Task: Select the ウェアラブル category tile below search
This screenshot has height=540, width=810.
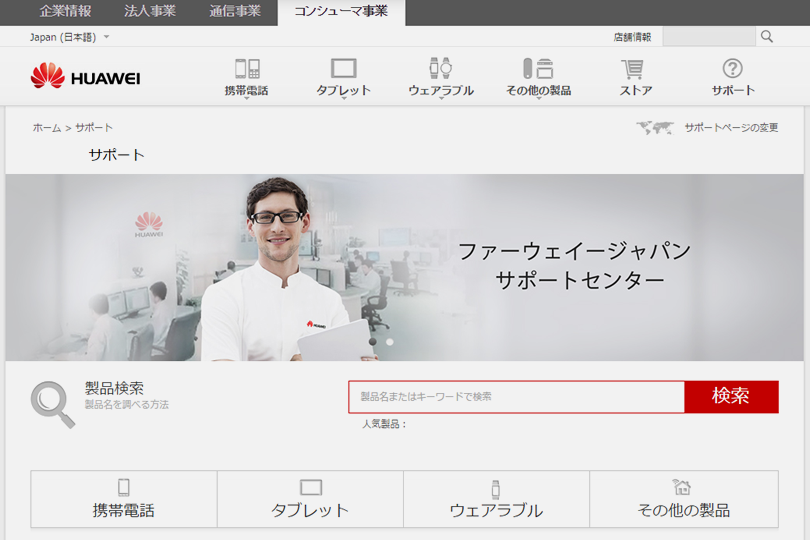Action: coord(496,499)
